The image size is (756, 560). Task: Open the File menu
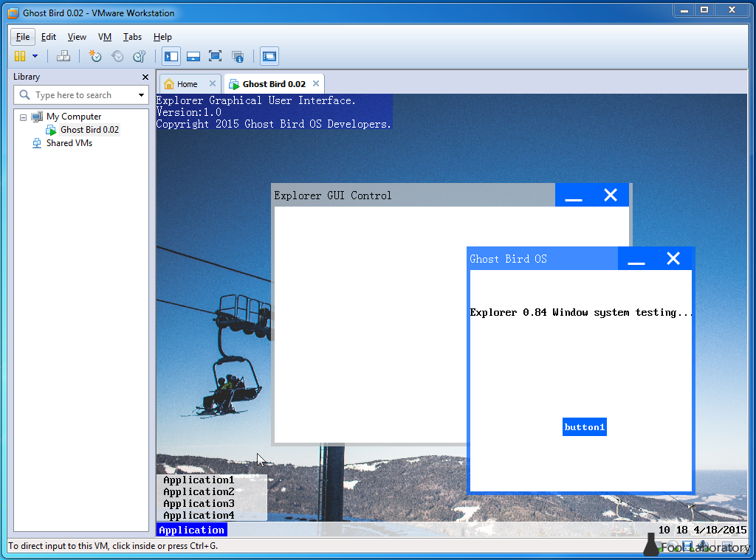23,37
